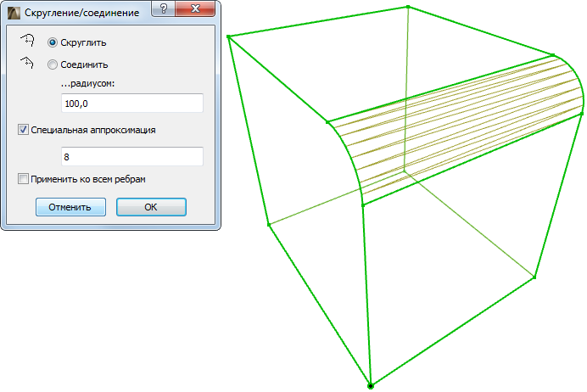
Task: Enable Применить ко всем ребрам checkbox
Action: click(23, 179)
